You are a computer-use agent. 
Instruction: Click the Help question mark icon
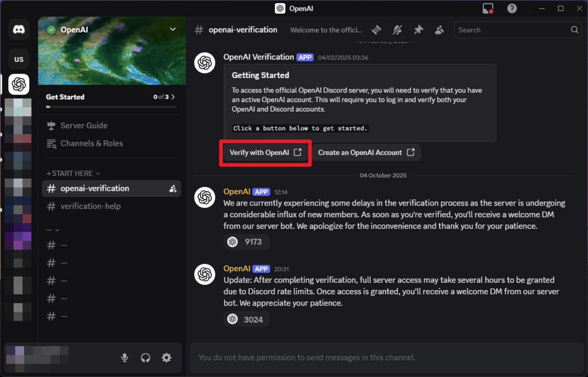(x=512, y=9)
